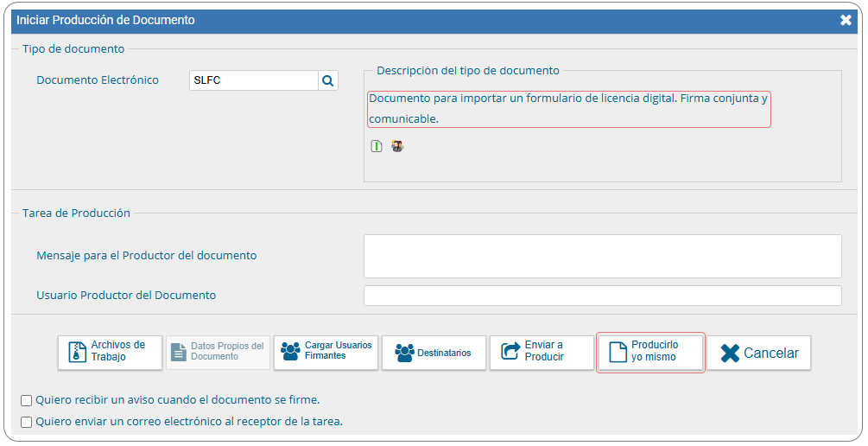Click the Mensaje para el Productor text area
868x446 pixels.
click(x=602, y=256)
